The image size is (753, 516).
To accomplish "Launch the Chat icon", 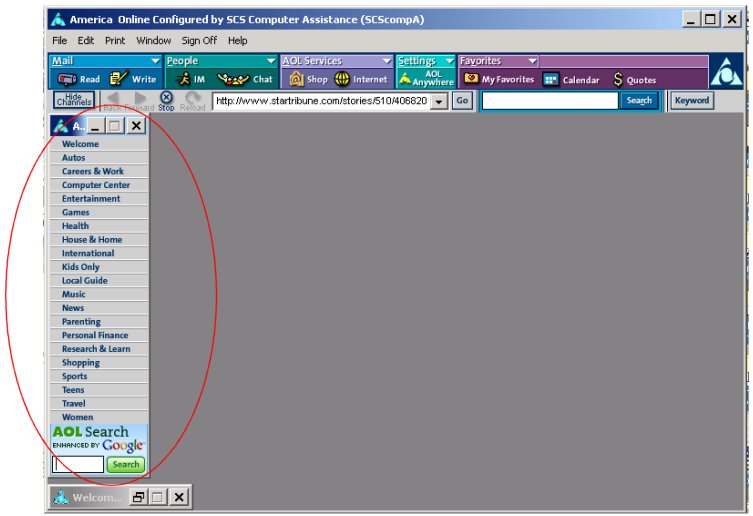I will [233, 80].
